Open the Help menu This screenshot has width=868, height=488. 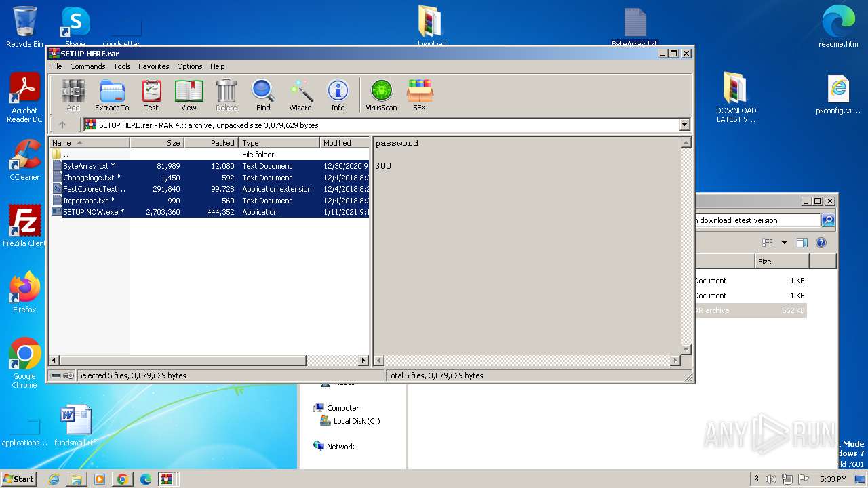[217, 66]
